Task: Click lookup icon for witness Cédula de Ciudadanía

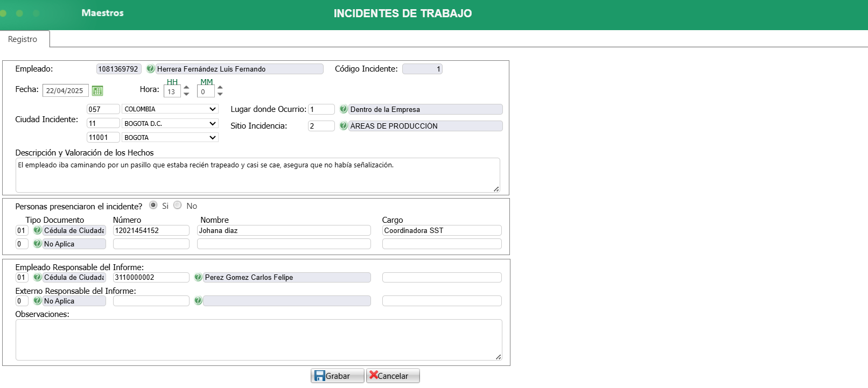Action: (37, 230)
